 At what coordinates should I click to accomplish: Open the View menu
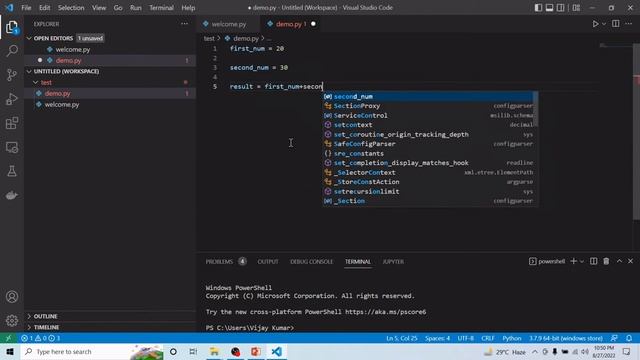[99, 8]
